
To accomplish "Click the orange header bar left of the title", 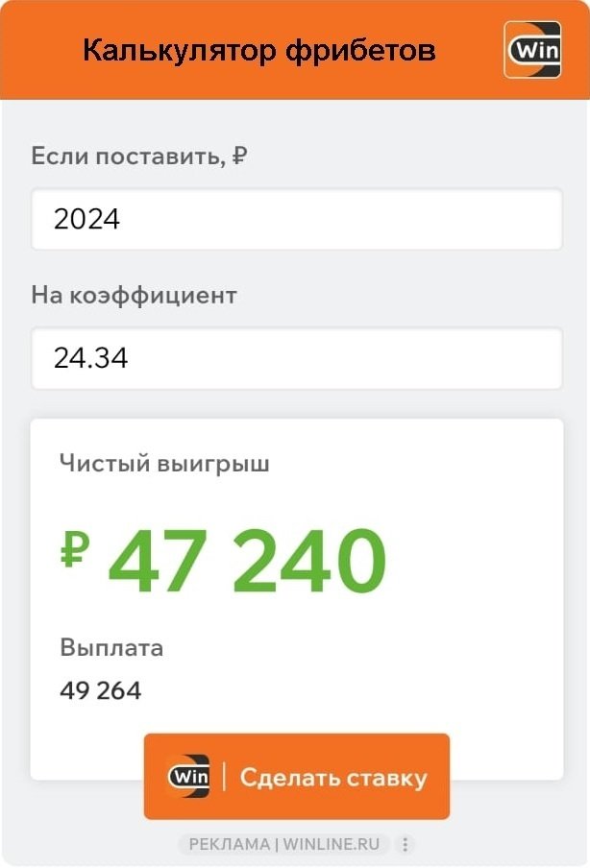I will tap(38, 50).
